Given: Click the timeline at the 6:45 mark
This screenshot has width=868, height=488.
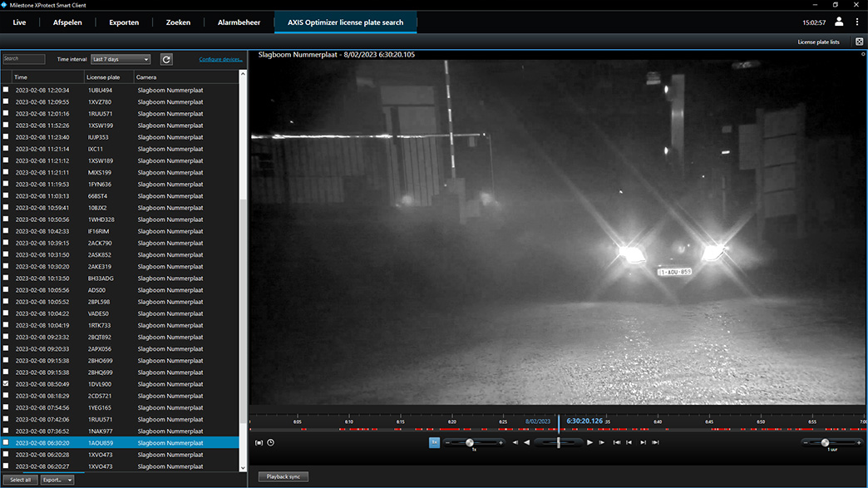Looking at the screenshot, I should tap(709, 422).
